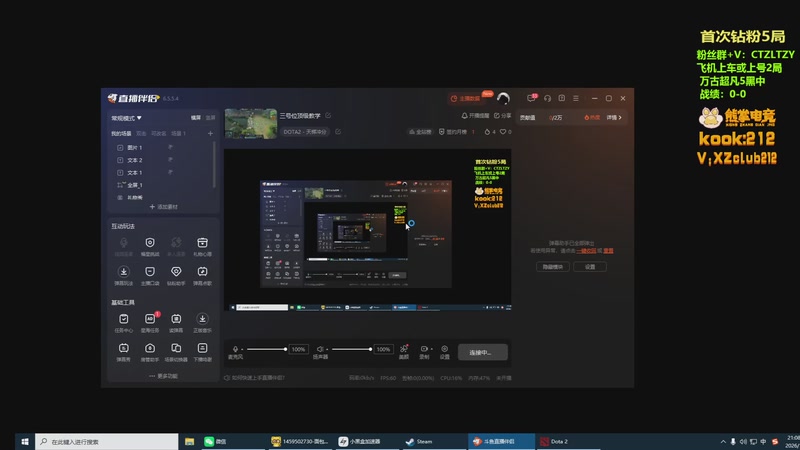
Task: Expand 详情 in the contribution bar
Action: [x=614, y=117]
